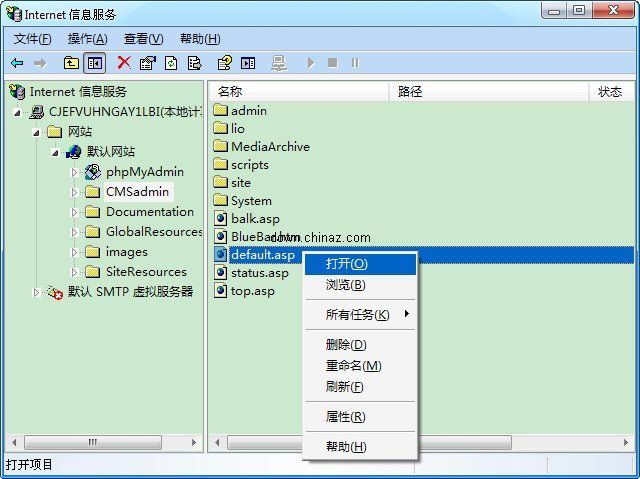640x479 pixels.
Task: Choose 打开(O) in the context menu
Action: pyautogui.click(x=360, y=264)
